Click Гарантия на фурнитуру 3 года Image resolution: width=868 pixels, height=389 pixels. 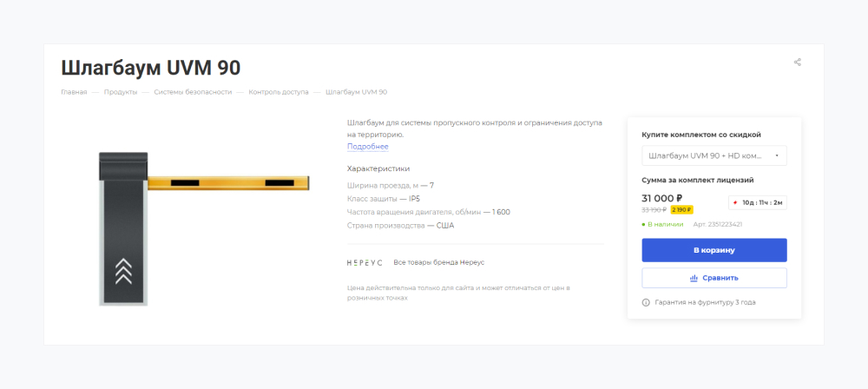tap(705, 302)
